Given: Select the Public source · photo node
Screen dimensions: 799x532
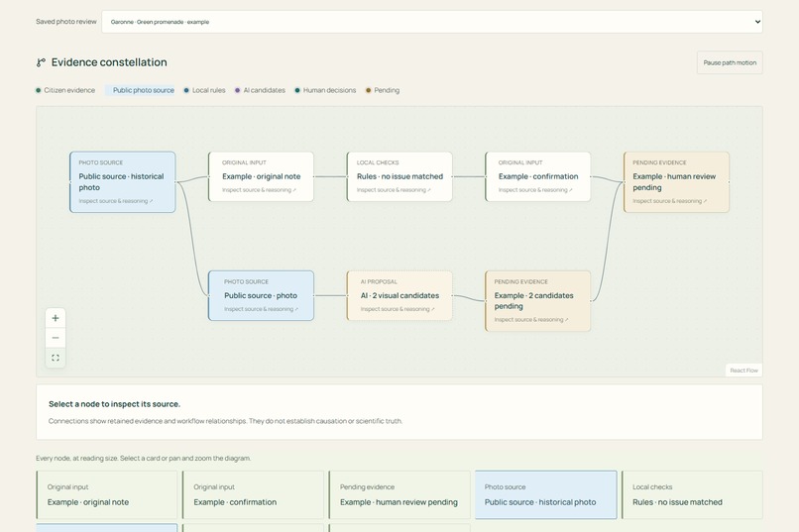Looking at the screenshot, I should click(261, 296).
